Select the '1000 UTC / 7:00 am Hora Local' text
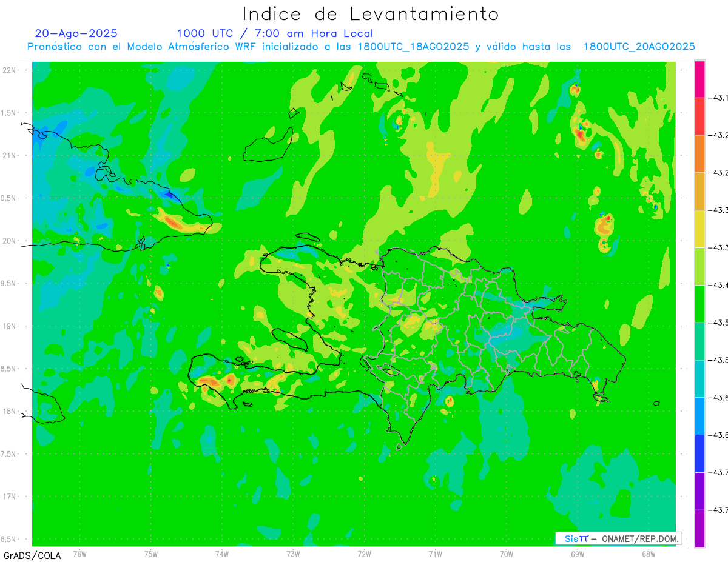The width and height of the screenshot is (728, 562). [x=275, y=34]
